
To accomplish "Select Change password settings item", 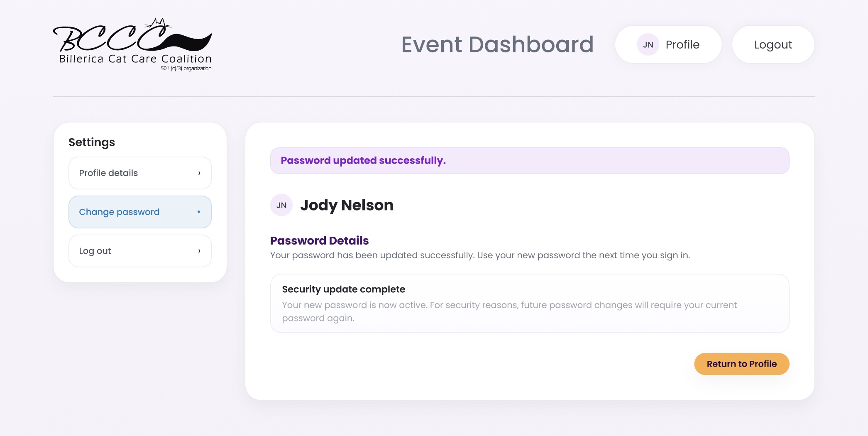I will 139,212.
